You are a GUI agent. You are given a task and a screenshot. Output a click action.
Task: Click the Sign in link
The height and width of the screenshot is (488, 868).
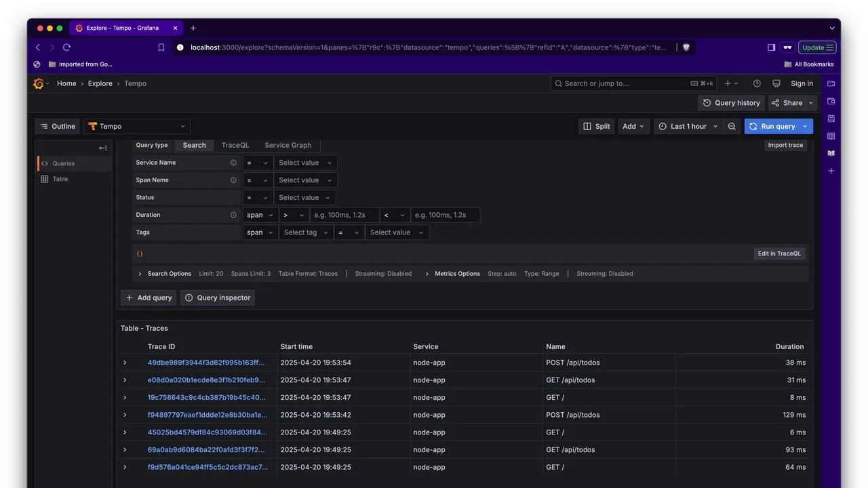pos(802,83)
